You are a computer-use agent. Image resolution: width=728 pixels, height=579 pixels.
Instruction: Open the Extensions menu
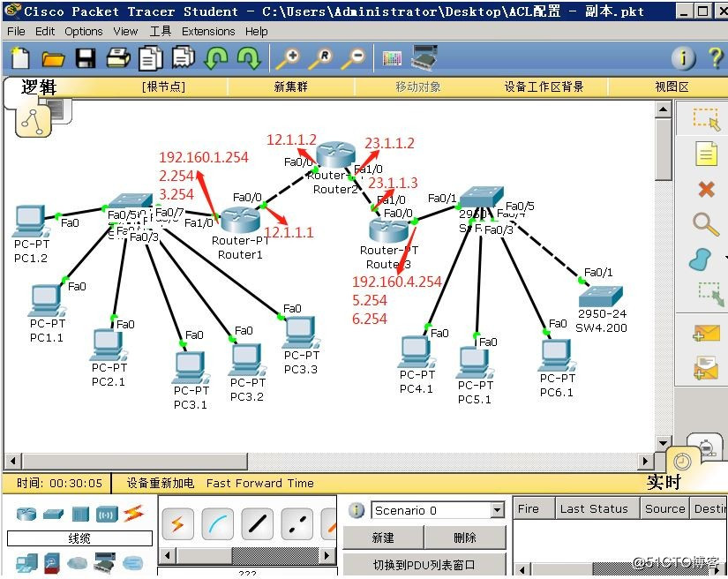click(208, 31)
